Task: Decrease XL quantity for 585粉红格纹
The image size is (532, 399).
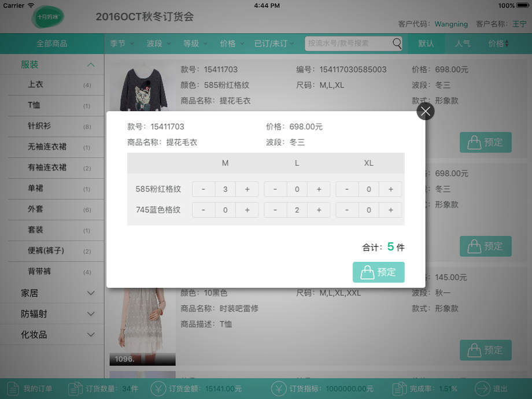Action: (x=347, y=189)
